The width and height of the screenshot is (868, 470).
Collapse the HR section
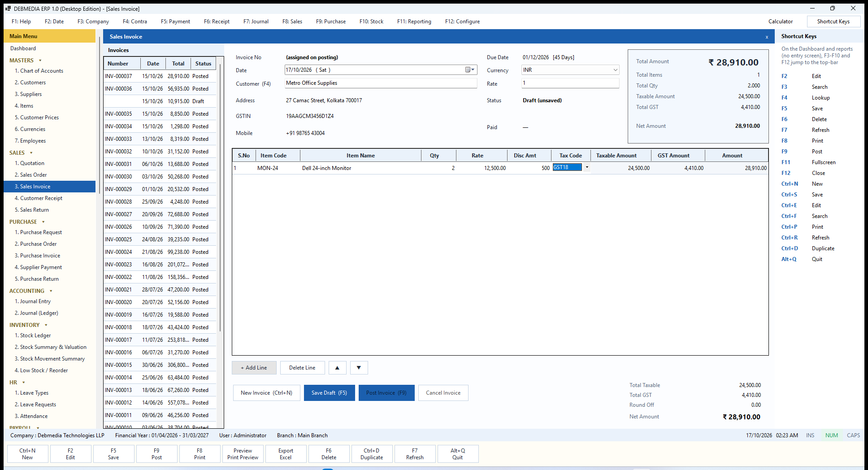tap(23, 383)
